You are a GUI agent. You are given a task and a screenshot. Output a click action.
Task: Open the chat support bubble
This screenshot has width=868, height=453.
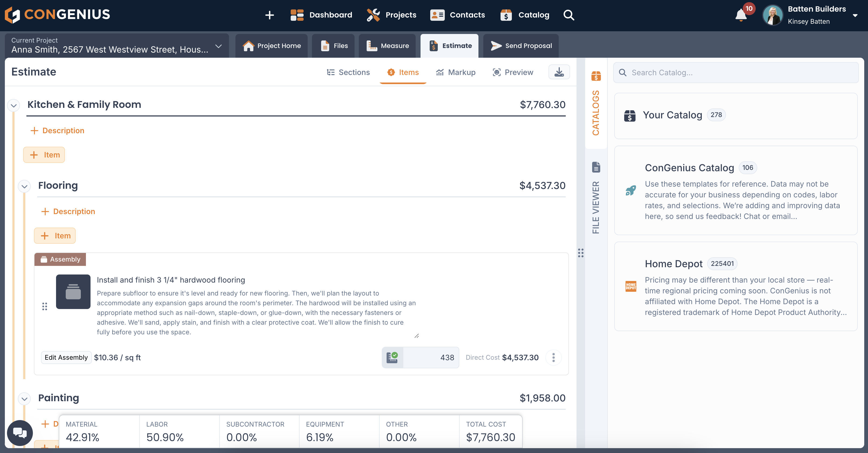tap(20, 433)
